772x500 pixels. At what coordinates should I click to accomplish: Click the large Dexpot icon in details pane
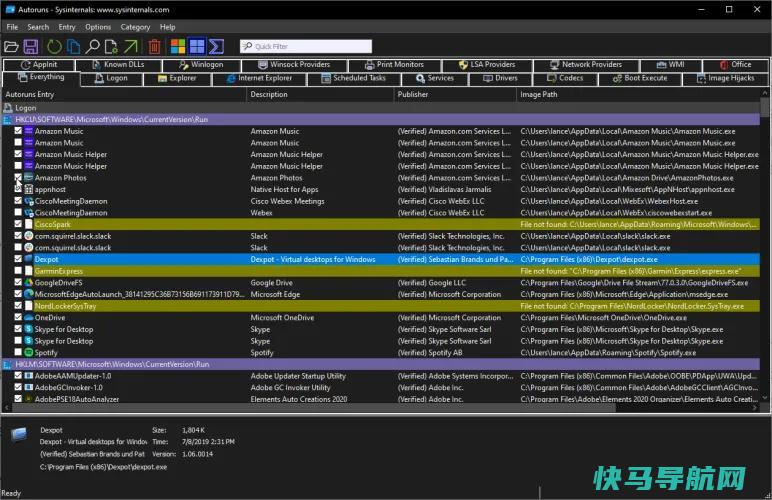click(19, 434)
